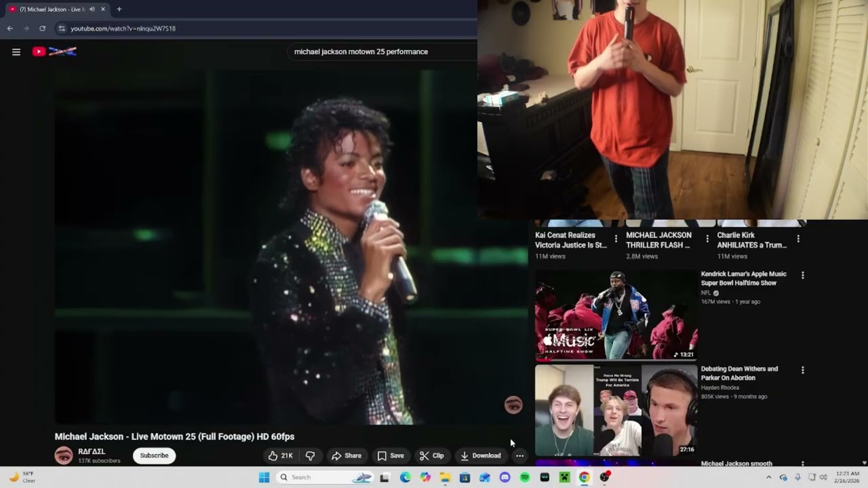Click the video title text
Screen dimensions: 868x488
point(174,436)
